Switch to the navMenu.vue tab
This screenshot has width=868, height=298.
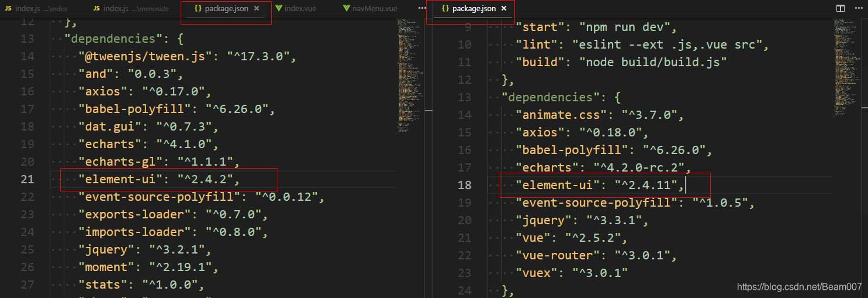tap(374, 9)
